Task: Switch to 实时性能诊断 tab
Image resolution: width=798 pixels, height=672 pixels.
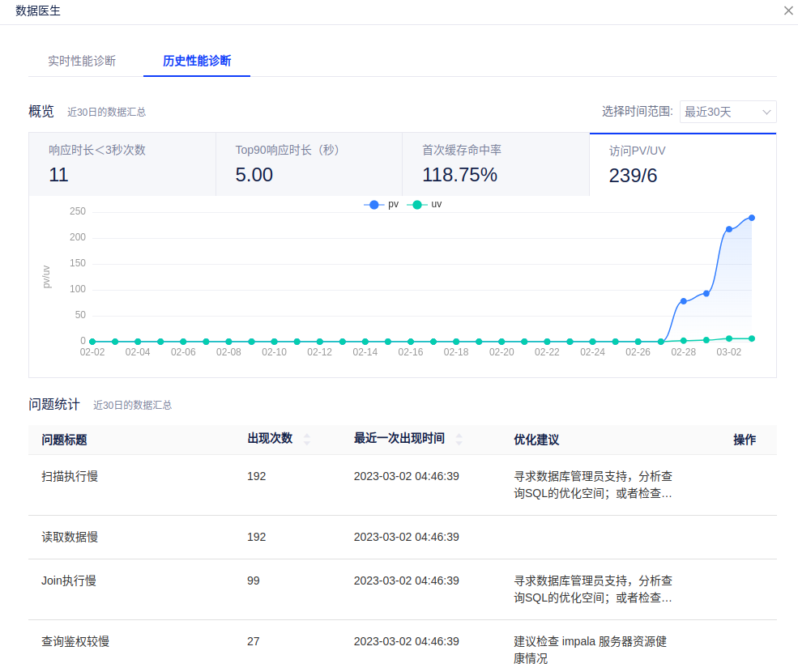Action: (82, 61)
